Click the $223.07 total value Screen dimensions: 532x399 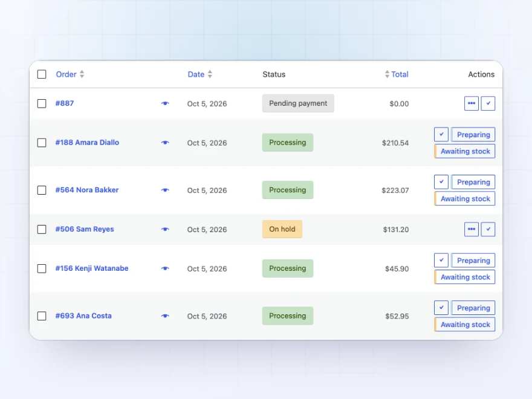[395, 190]
